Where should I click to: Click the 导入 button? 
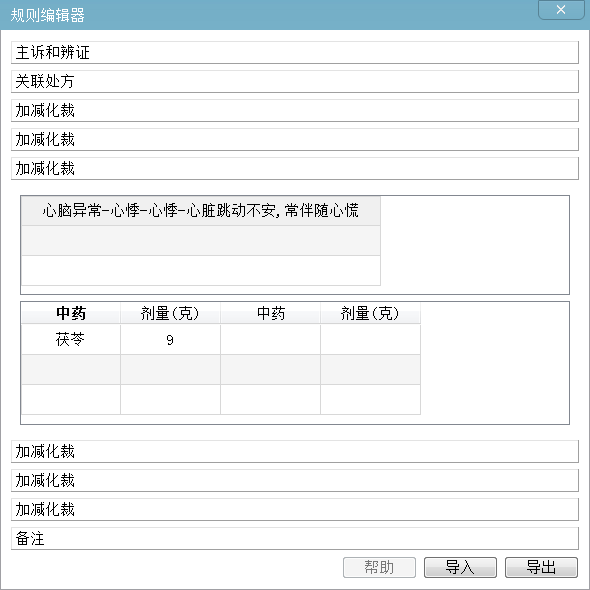pos(460,567)
